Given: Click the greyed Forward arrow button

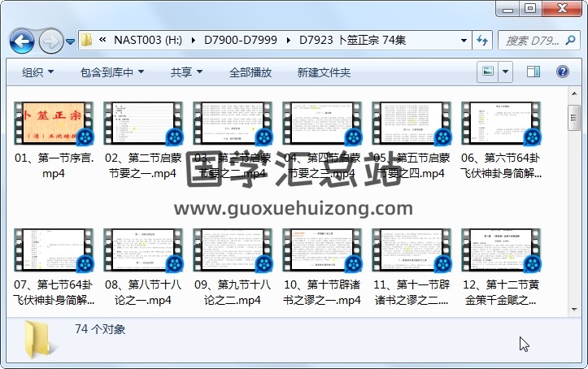Looking at the screenshot, I should 50,41.
